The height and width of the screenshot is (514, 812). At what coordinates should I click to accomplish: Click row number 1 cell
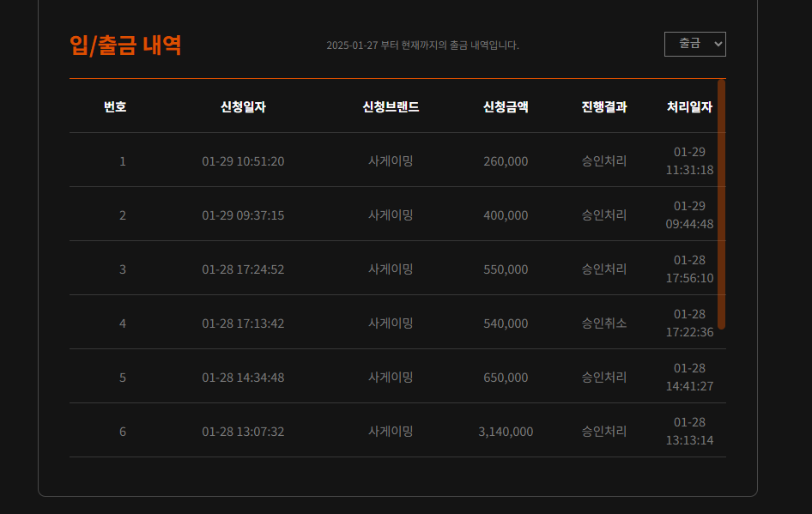[x=123, y=161]
